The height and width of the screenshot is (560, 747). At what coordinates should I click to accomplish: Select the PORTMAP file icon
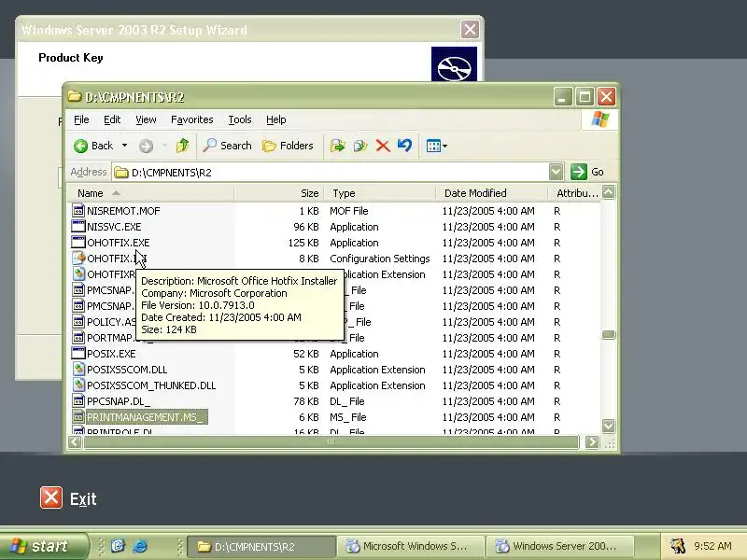pyautogui.click(x=78, y=337)
